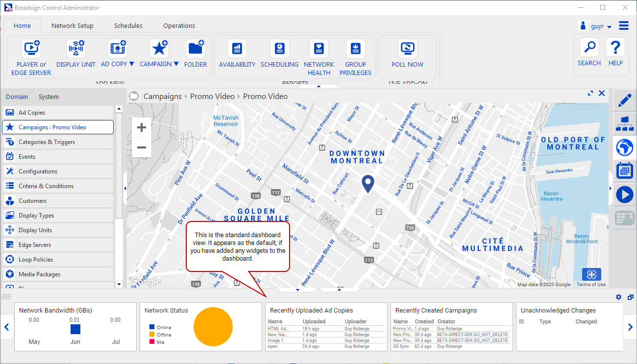The image size is (637, 364).
Task: Add a new Display Unit
Action: pyautogui.click(x=76, y=54)
